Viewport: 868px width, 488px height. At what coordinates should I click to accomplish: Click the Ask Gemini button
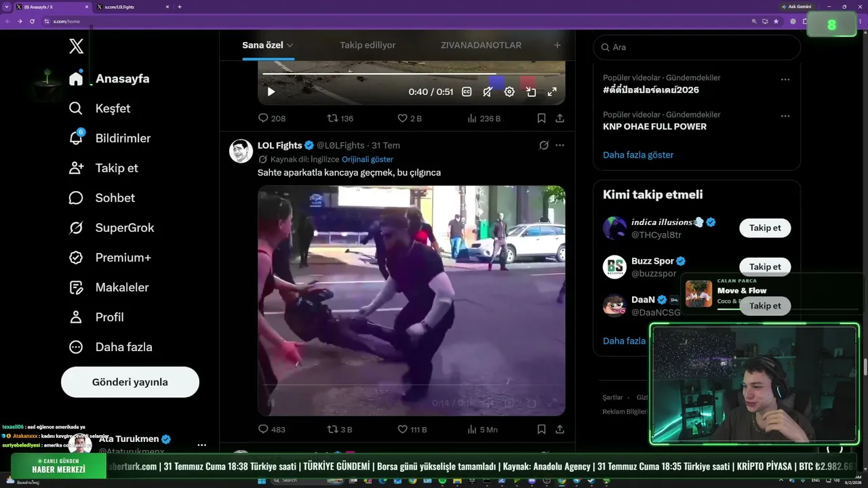coord(796,7)
